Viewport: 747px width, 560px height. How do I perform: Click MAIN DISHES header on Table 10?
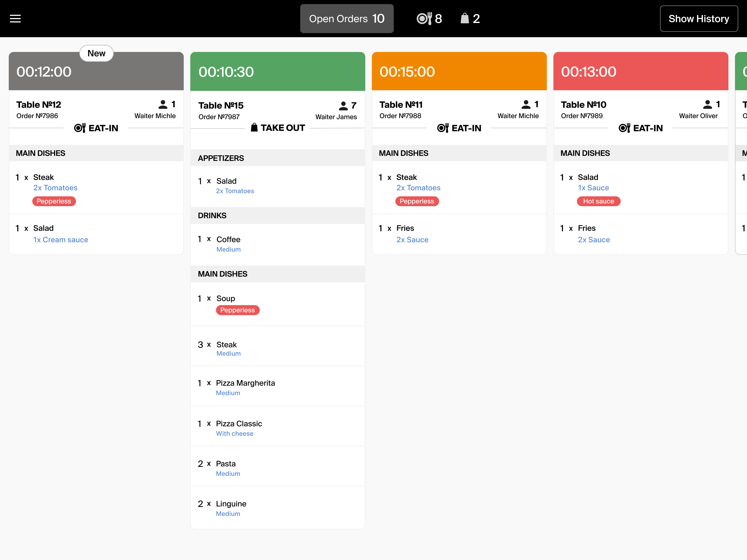pos(641,153)
